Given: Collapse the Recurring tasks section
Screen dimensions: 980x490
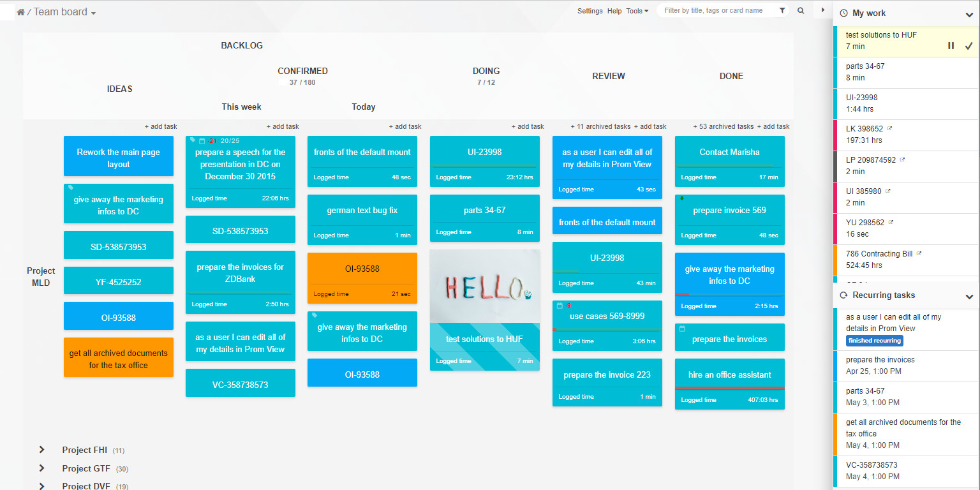Looking at the screenshot, I should [970, 295].
